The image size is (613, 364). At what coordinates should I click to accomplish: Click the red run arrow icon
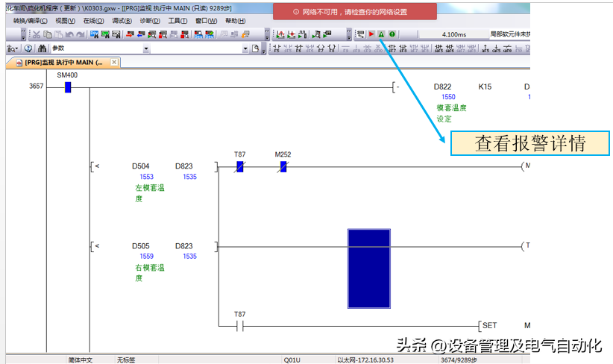371,34
